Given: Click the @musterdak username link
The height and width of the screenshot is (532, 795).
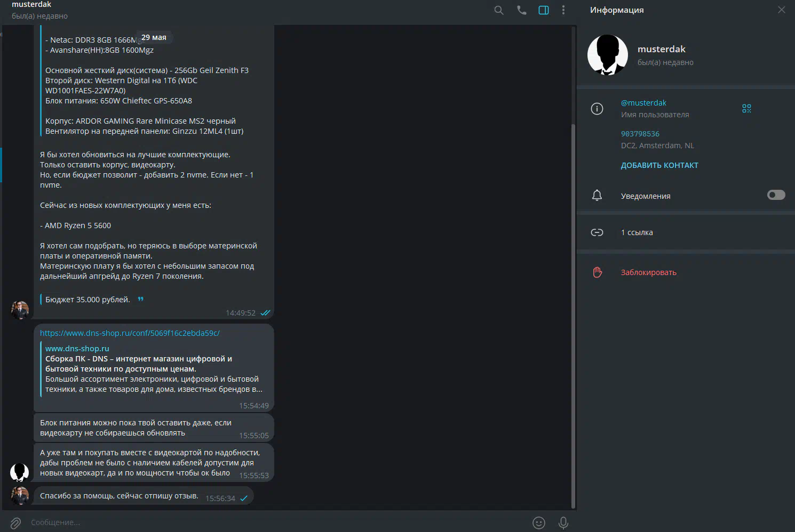Looking at the screenshot, I should coord(643,103).
